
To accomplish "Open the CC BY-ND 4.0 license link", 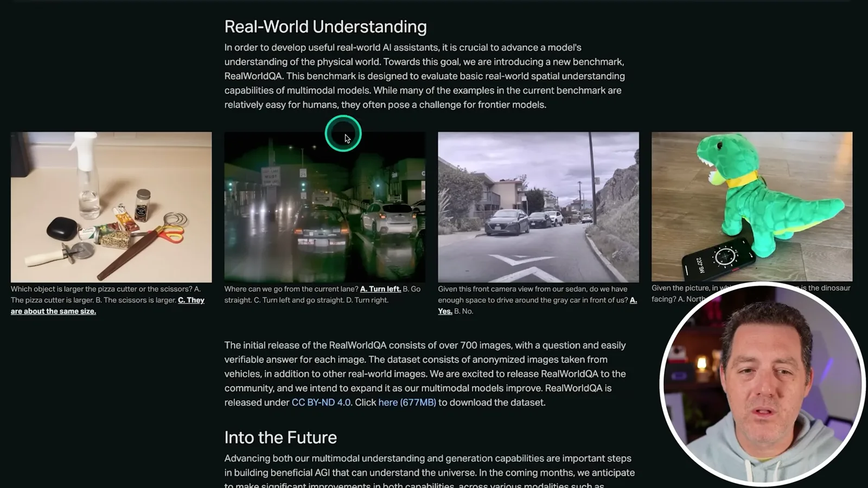I will coord(321,402).
